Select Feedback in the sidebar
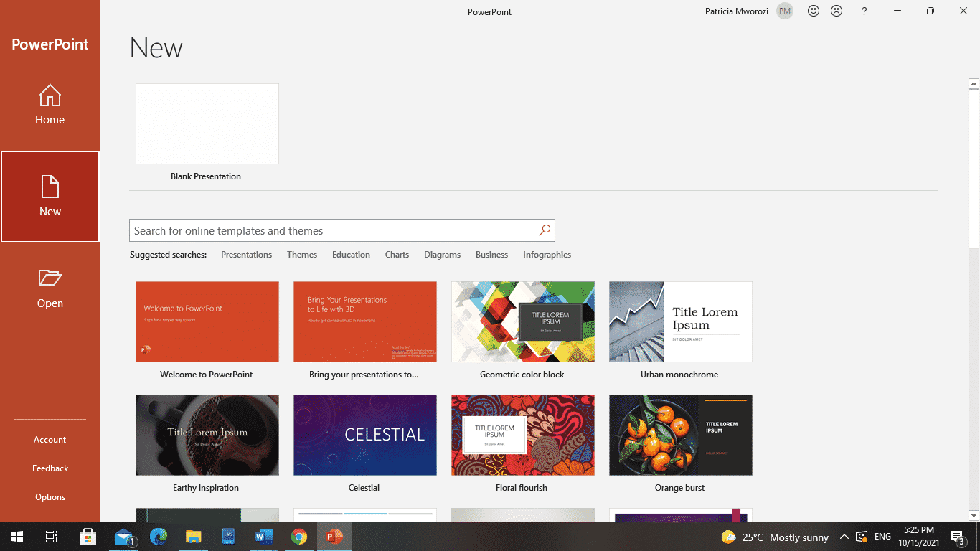 pyautogui.click(x=50, y=468)
